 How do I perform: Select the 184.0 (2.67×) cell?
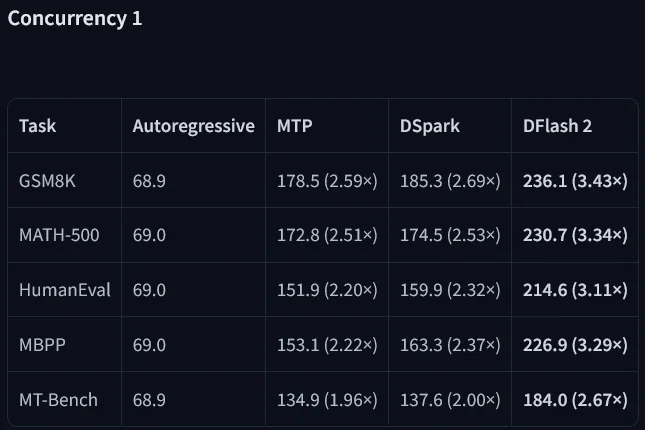(575, 400)
